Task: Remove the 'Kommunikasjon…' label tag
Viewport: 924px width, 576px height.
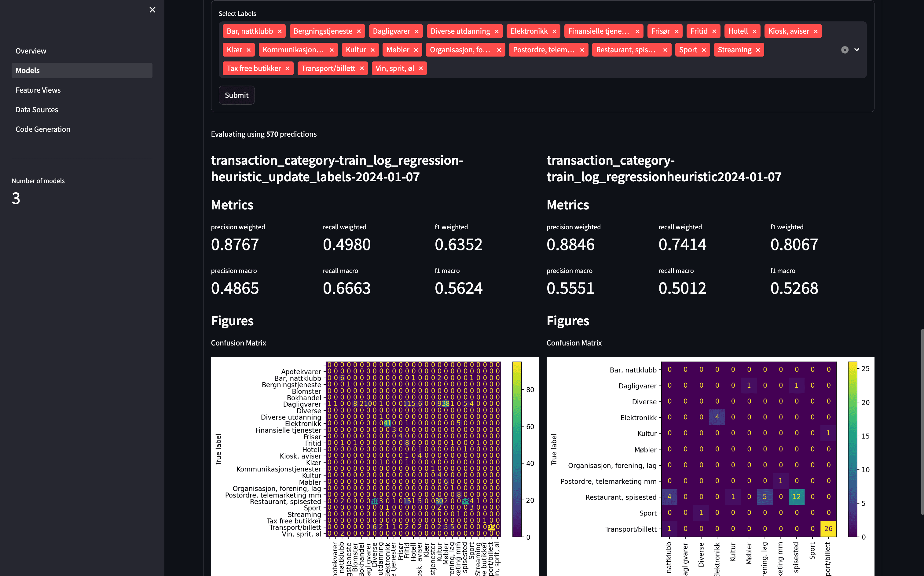Action: pyautogui.click(x=332, y=50)
